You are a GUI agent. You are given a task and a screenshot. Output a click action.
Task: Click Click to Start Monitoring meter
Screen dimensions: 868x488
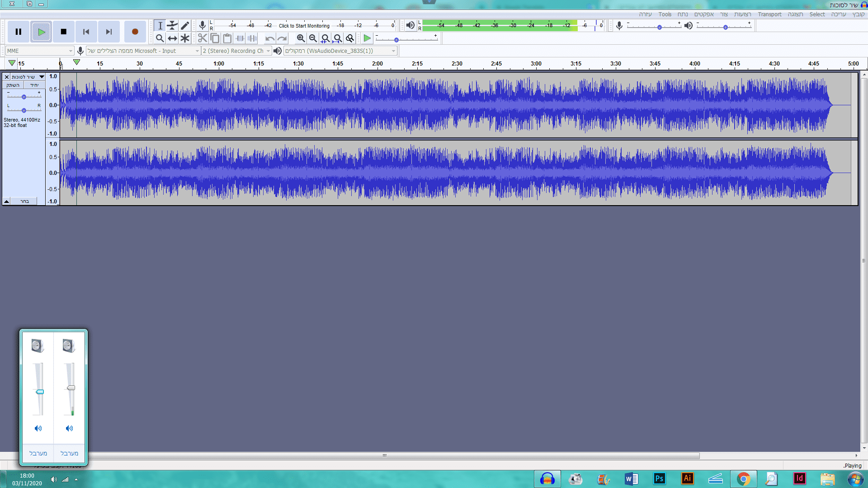click(x=304, y=26)
